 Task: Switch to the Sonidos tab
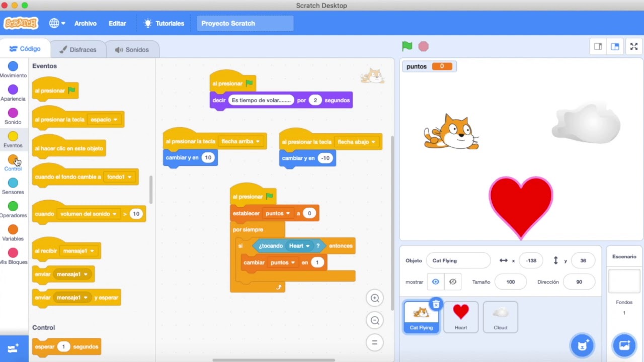click(x=132, y=50)
